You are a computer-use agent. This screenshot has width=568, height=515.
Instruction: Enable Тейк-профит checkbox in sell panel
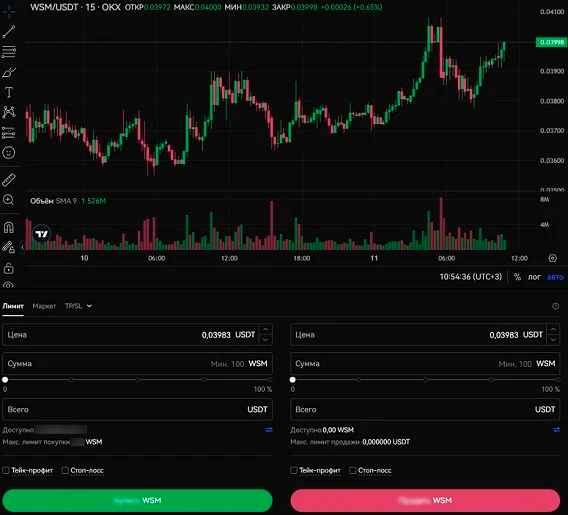pyautogui.click(x=294, y=470)
